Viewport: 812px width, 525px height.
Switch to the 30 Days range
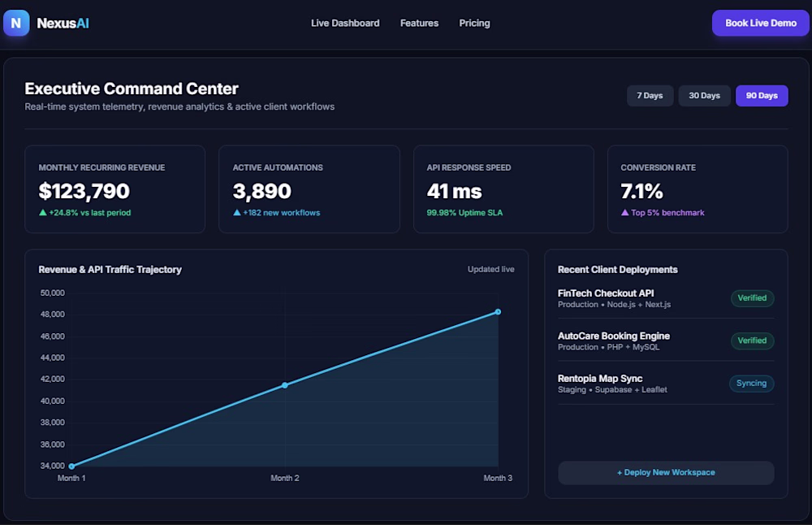704,95
